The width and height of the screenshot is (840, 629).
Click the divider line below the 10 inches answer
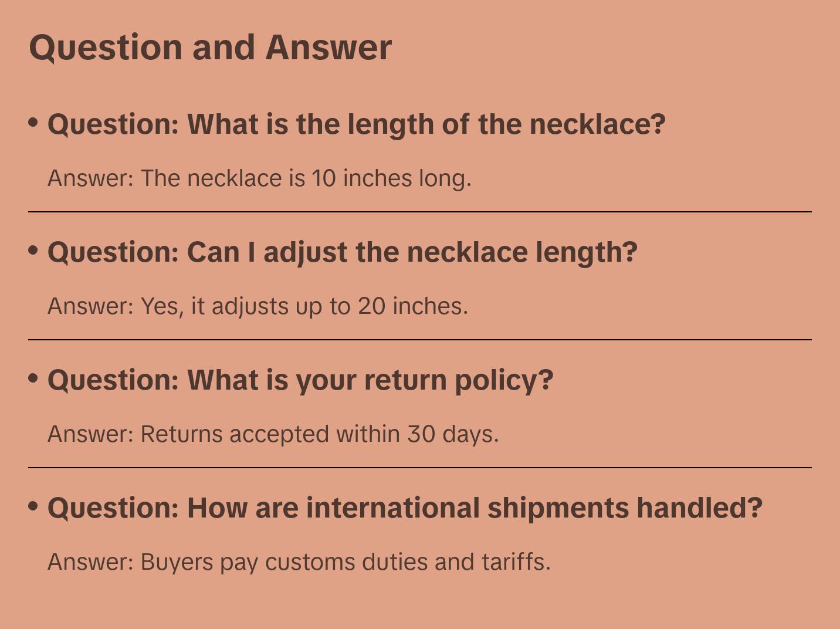(420, 212)
